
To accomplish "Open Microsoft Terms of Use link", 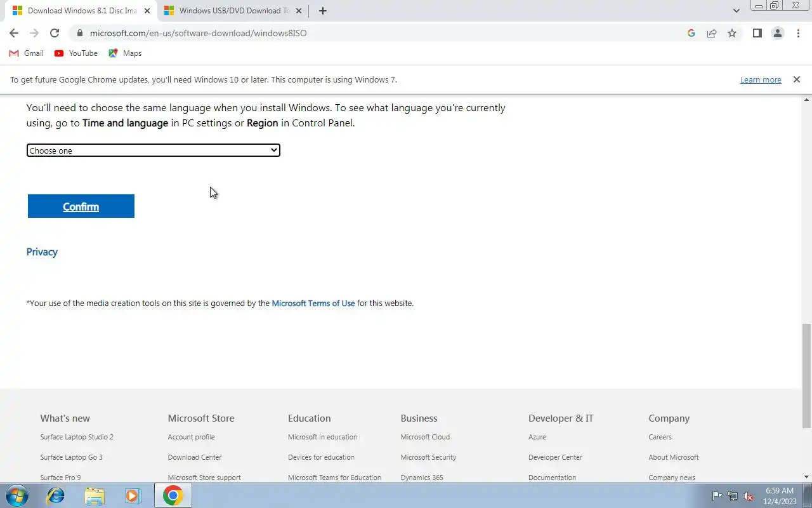I will pos(313,304).
